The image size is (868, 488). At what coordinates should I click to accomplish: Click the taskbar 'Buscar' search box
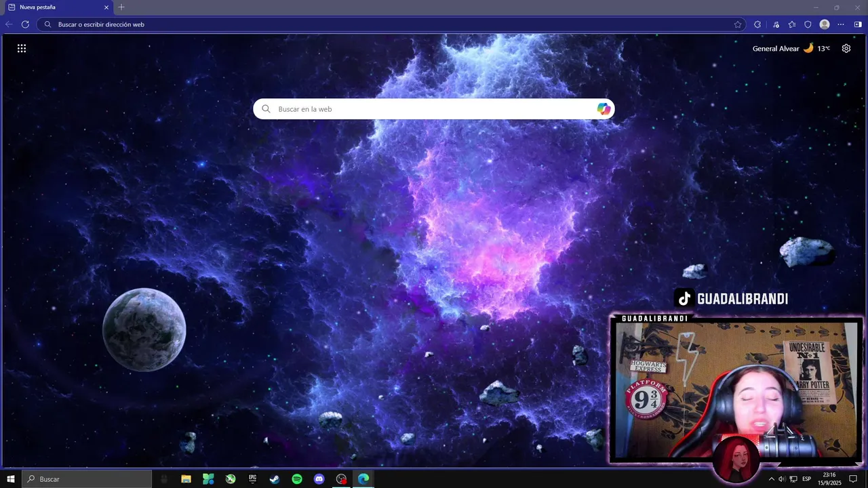[x=87, y=479]
